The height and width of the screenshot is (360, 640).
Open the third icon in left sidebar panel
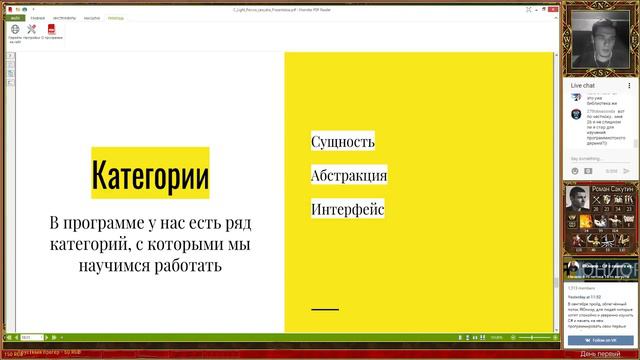point(11,74)
